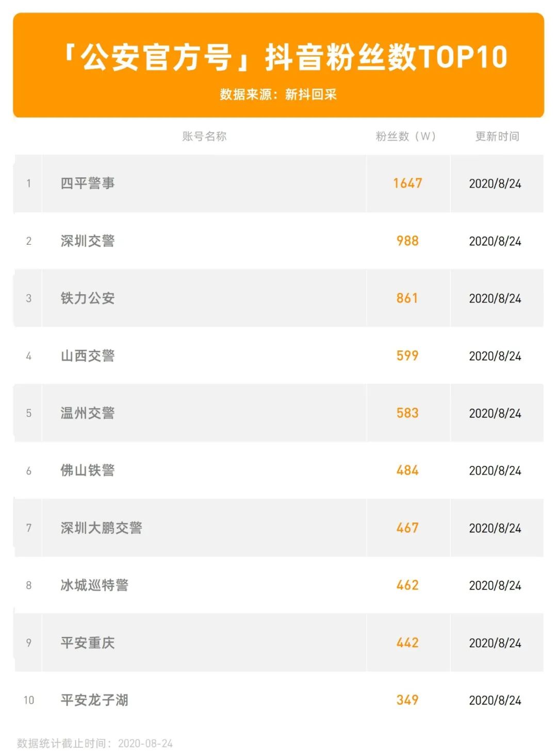The image size is (557, 756).
Task: Click the 账号名称 column header
Action: [204, 137]
